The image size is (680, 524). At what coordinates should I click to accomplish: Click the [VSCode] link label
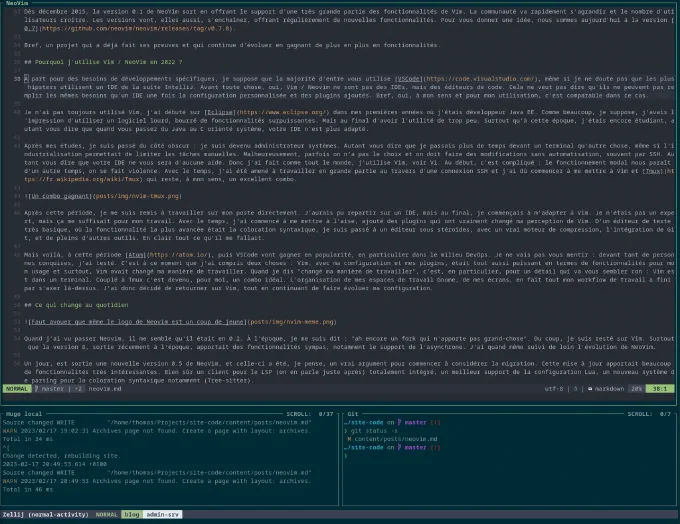coord(408,79)
